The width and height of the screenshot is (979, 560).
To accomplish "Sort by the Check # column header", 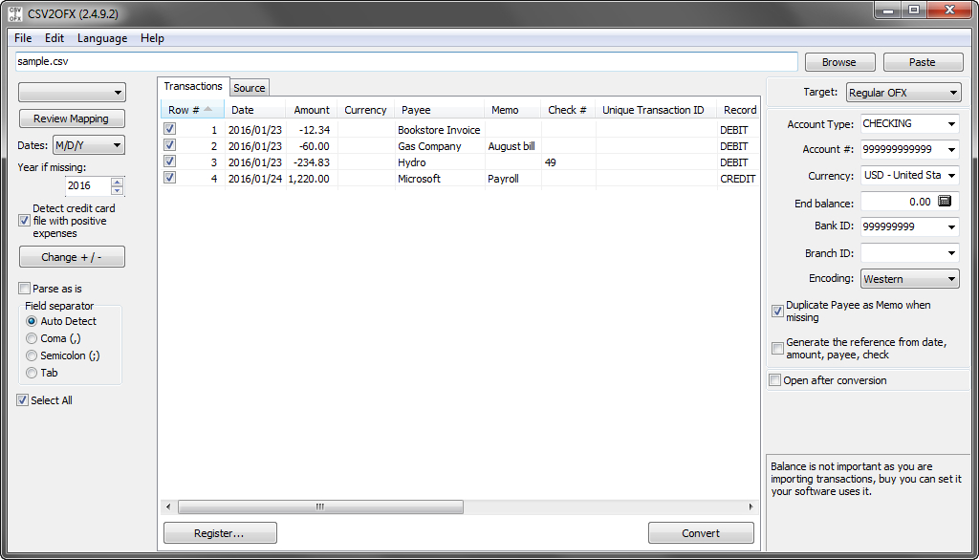I will click(x=568, y=110).
